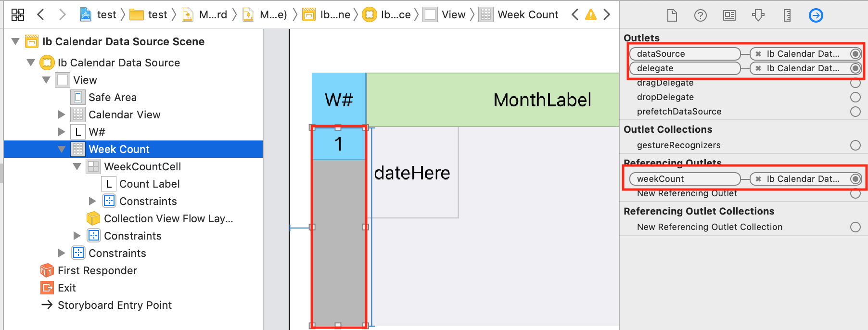Remove the dataSource outlet connection
The image size is (868, 330).
758,54
